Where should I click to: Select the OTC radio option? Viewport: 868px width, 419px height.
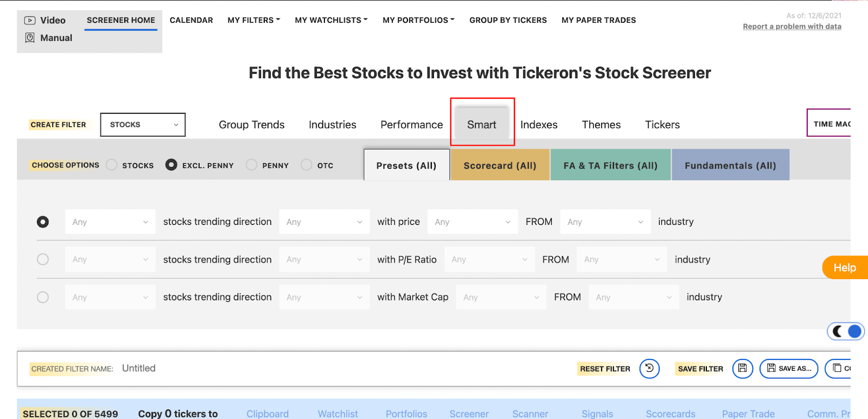tap(307, 165)
